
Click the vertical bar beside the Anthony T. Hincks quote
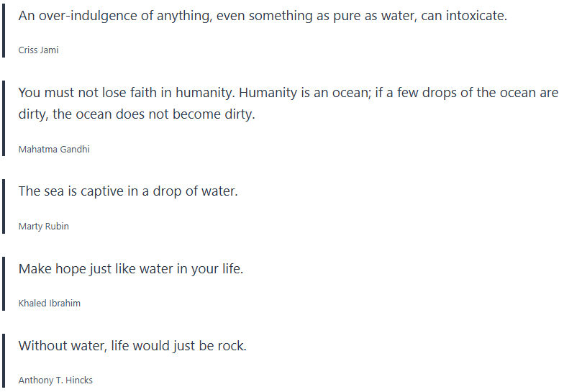[x=3, y=361]
